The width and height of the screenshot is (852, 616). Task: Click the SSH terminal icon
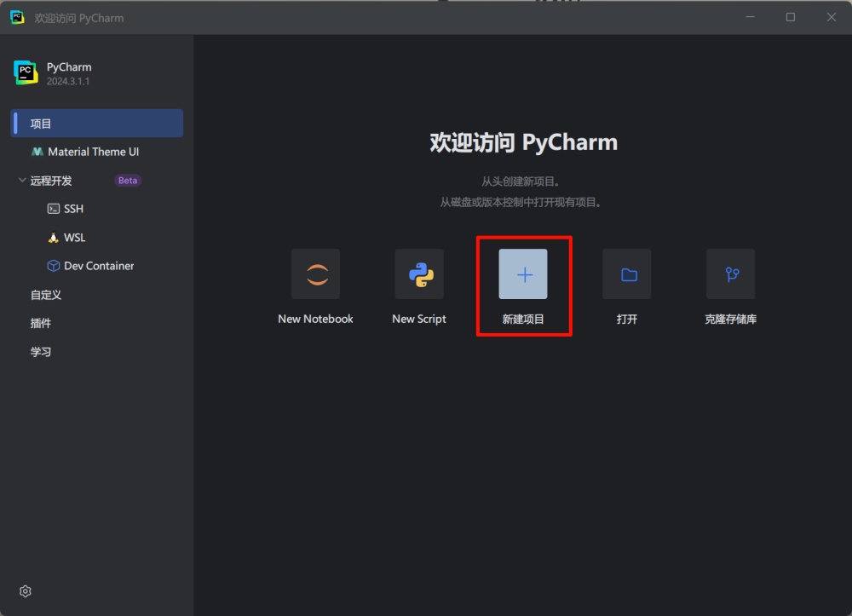54,209
